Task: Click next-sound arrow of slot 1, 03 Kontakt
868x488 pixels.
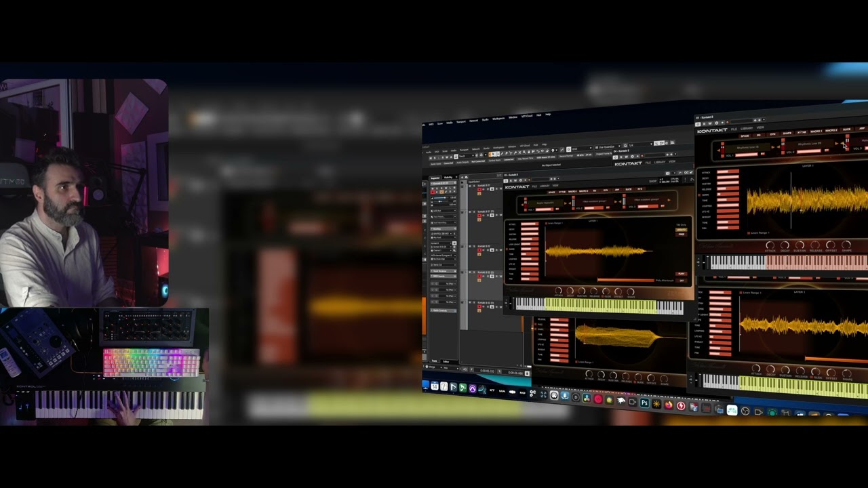Action: pos(566,203)
